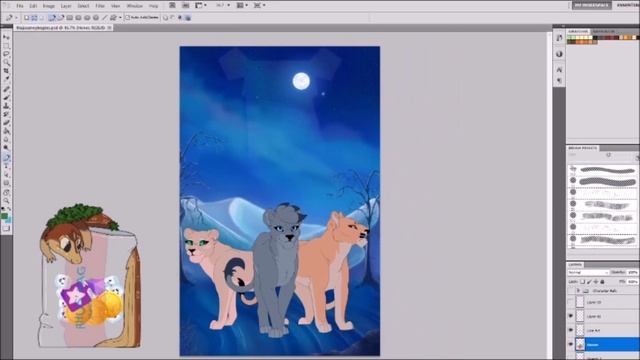Enable Auto Add/Delete checkbox
640x360 pixels.
coord(127,18)
